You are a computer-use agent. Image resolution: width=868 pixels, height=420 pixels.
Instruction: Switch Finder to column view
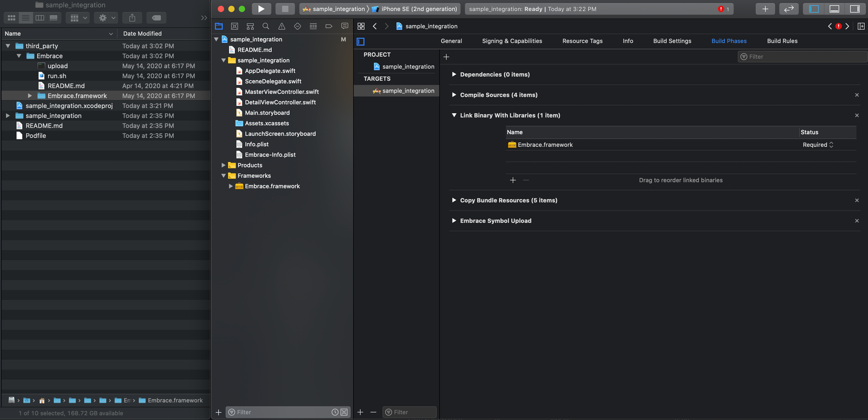click(x=40, y=18)
